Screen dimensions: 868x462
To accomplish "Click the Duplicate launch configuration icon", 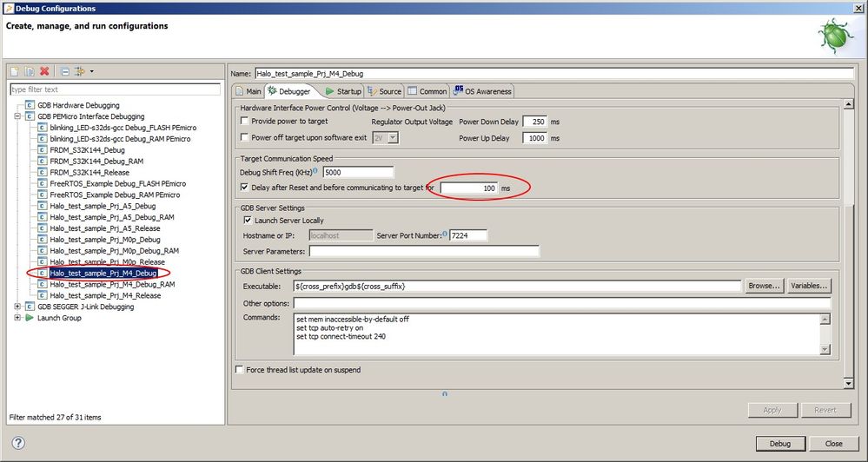I will [x=30, y=71].
